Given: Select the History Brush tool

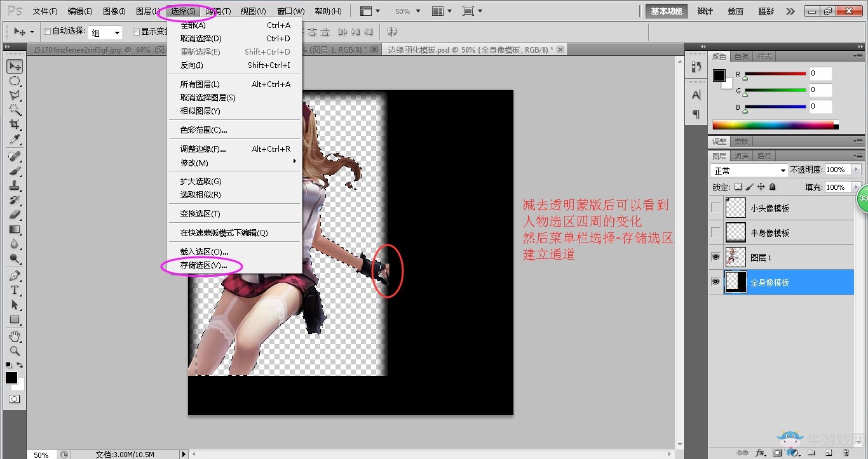Looking at the screenshot, I should 15,200.
